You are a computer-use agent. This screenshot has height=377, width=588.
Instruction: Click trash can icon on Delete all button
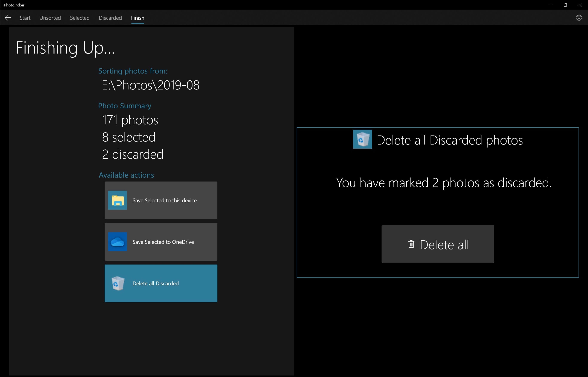click(x=411, y=244)
